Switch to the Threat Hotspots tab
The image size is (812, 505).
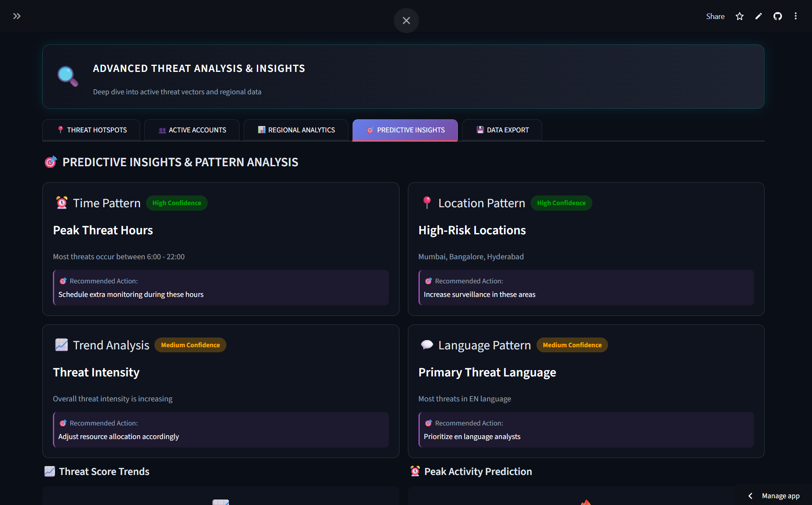pos(91,130)
